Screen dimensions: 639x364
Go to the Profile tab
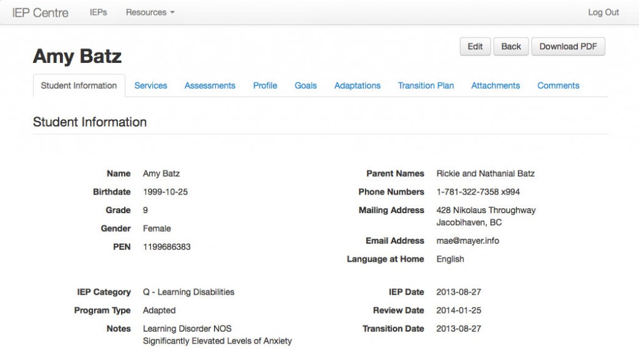[265, 86]
